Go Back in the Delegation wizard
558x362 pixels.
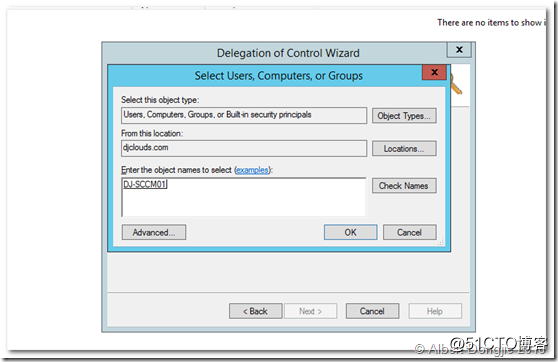pos(256,311)
